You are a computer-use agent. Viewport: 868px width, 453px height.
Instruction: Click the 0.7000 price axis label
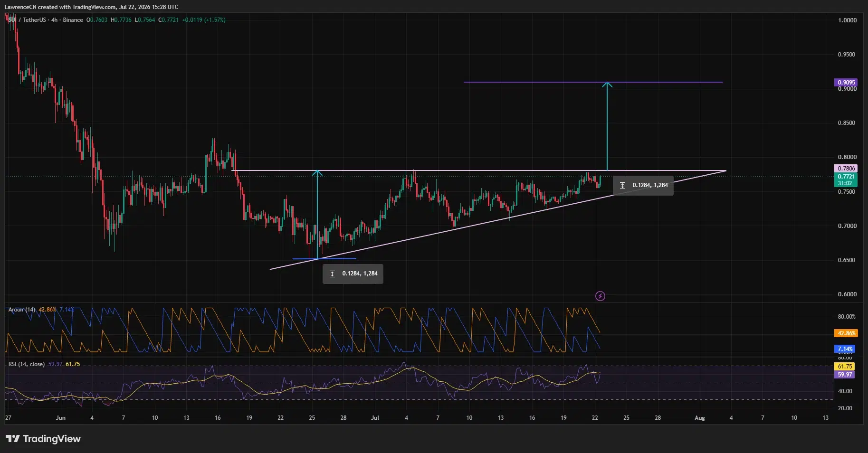pyautogui.click(x=847, y=226)
